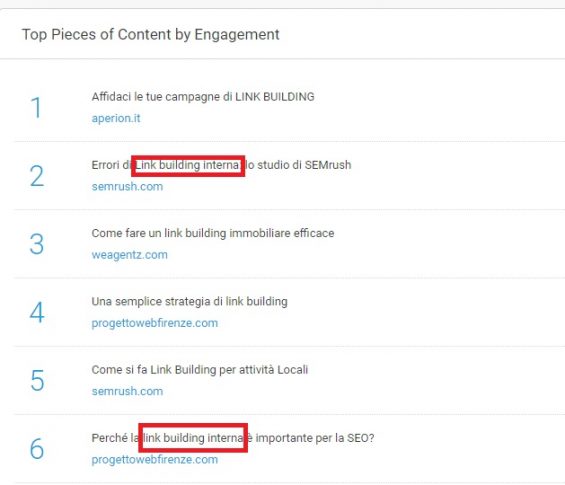The width and height of the screenshot is (565, 485).
Task: Select title 'Affidaci le tue campagne di LINK BUILDING'
Action: point(203,97)
